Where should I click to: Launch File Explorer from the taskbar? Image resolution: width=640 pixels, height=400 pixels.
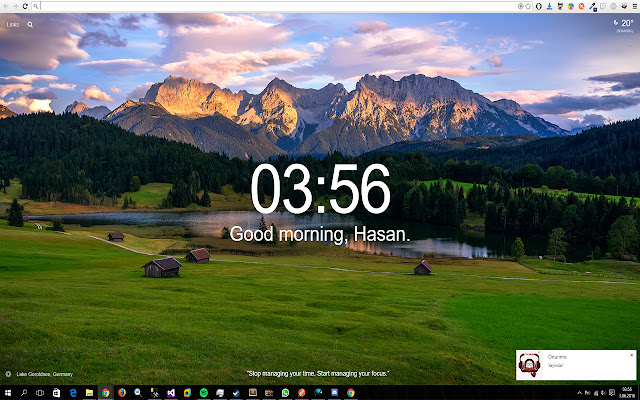pos(88,393)
